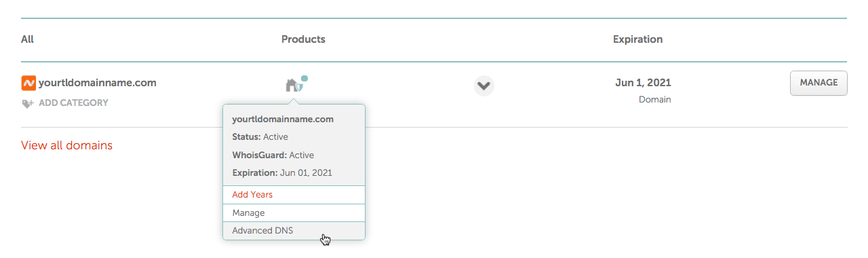Click WhoisGuard: Active line in popup

pos(273,155)
